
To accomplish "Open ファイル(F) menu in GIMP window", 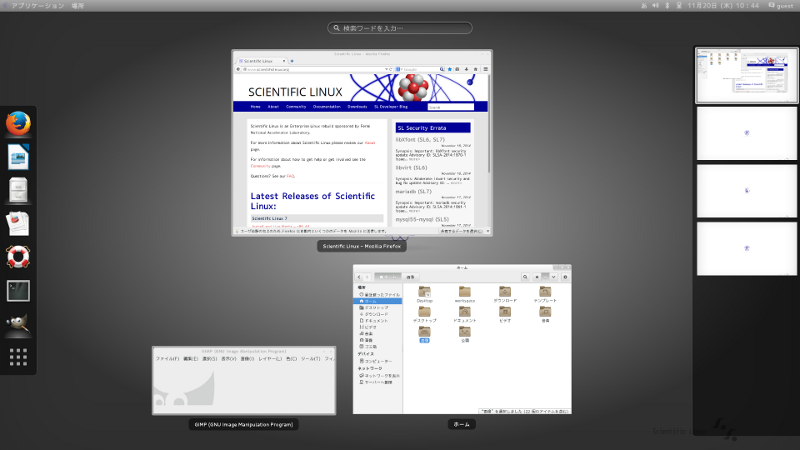I will [167, 359].
